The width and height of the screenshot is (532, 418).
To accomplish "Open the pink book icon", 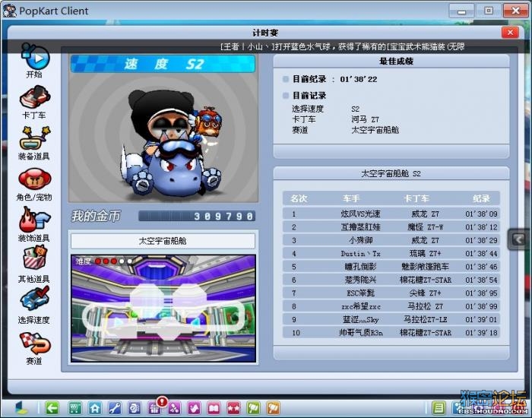I will coord(214,407).
